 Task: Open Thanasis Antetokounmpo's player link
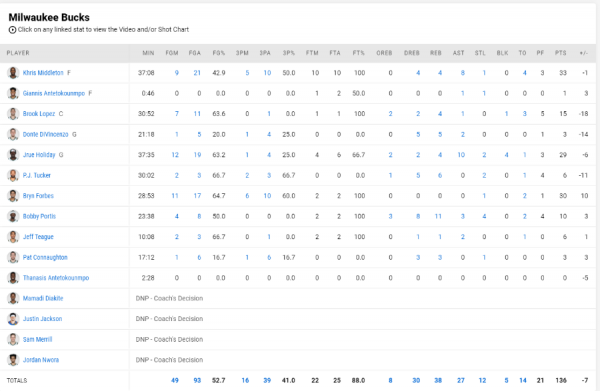coord(56,278)
